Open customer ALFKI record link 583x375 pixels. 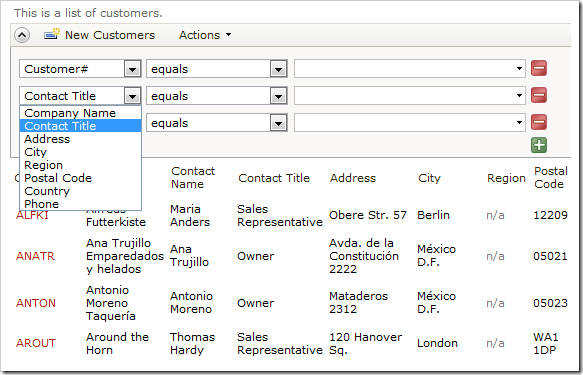pyautogui.click(x=32, y=216)
